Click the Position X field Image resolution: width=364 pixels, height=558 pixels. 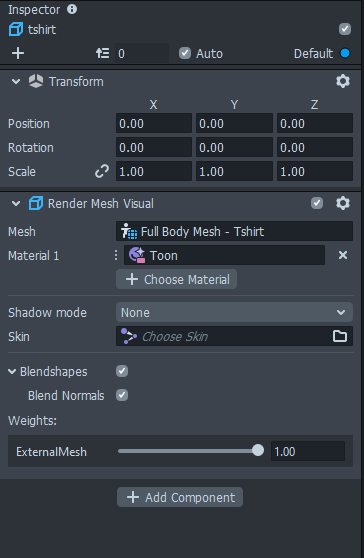(x=154, y=123)
